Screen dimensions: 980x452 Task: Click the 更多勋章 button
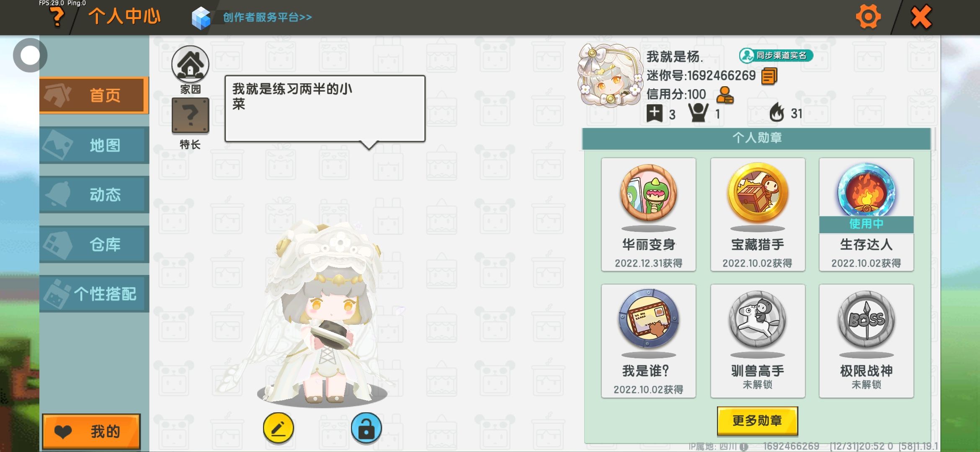click(757, 421)
